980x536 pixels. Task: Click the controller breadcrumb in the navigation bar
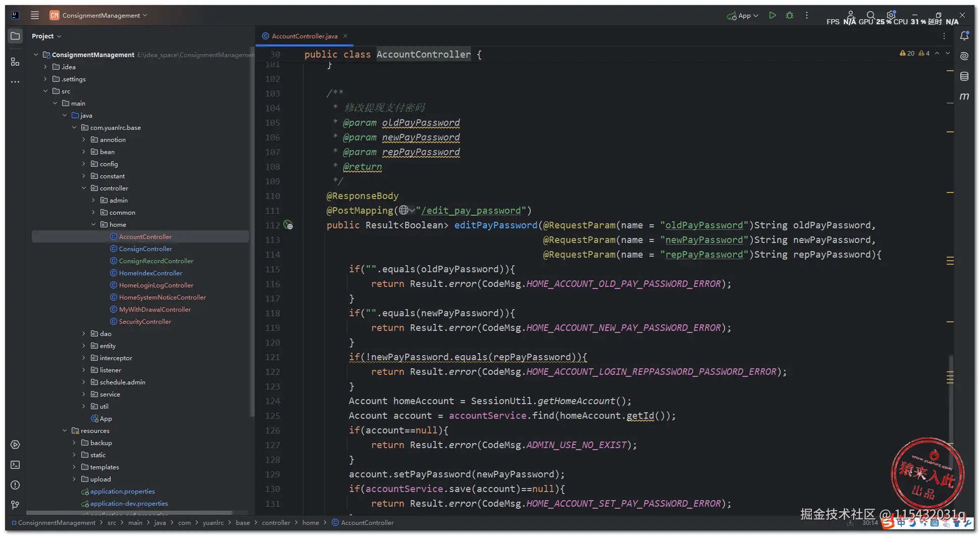(x=276, y=523)
